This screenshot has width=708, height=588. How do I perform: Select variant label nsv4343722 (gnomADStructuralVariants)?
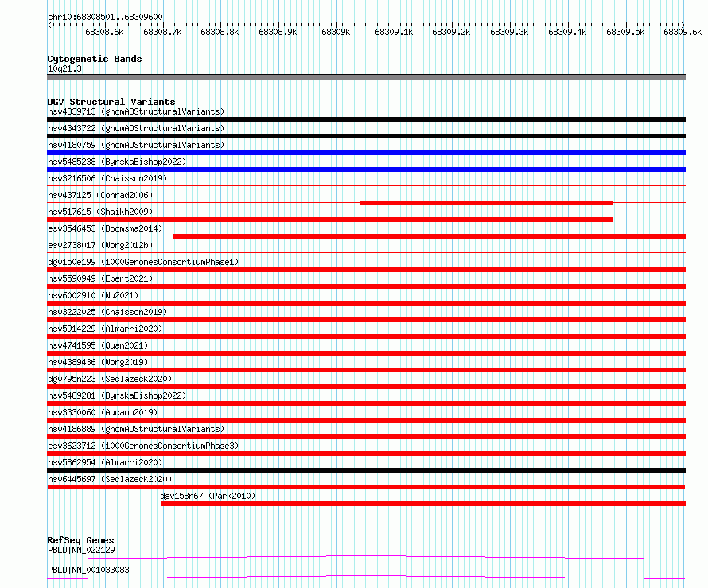[x=136, y=128]
